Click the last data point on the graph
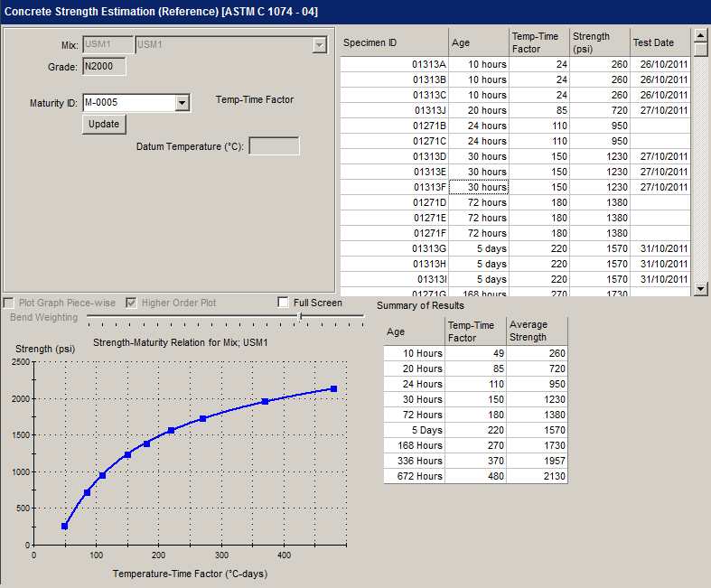 tap(333, 388)
